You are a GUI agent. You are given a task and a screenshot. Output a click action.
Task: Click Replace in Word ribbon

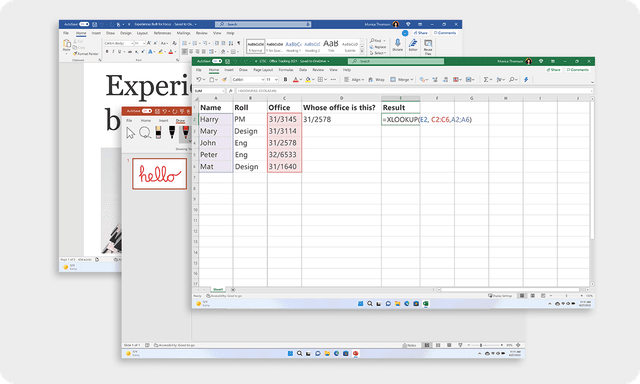pos(377,47)
